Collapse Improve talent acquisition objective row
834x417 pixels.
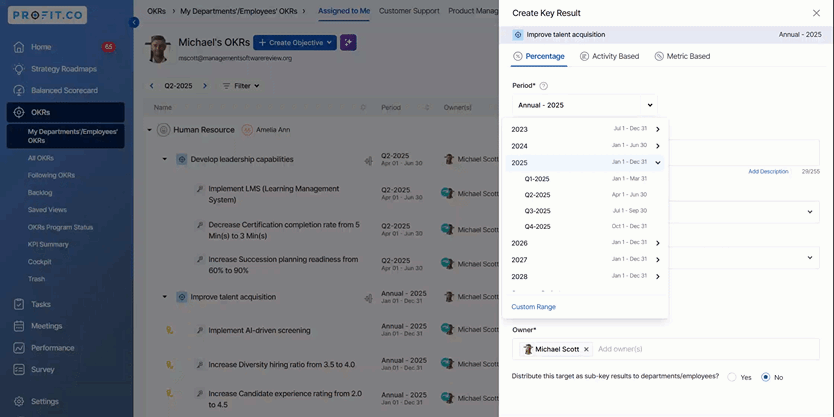point(164,297)
